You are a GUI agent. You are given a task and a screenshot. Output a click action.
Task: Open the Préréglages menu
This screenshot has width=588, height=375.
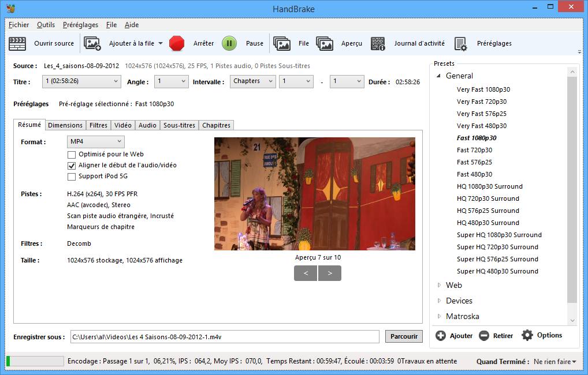[x=81, y=25]
